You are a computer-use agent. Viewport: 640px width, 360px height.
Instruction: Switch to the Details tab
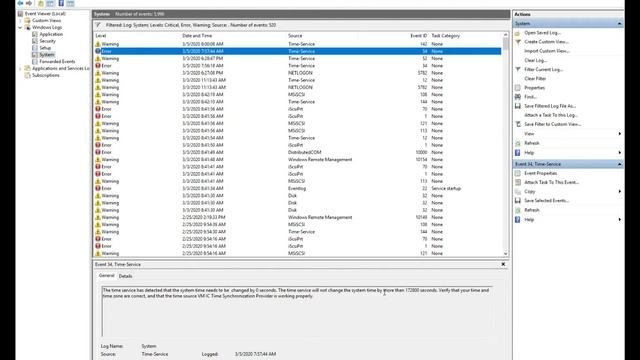pos(125,276)
